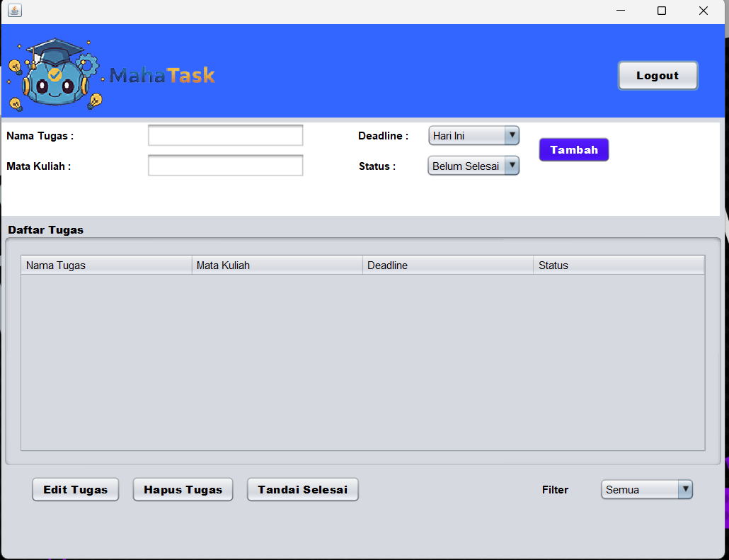Select the Nama Tugas column header
The width and height of the screenshot is (729, 560).
pos(106,265)
